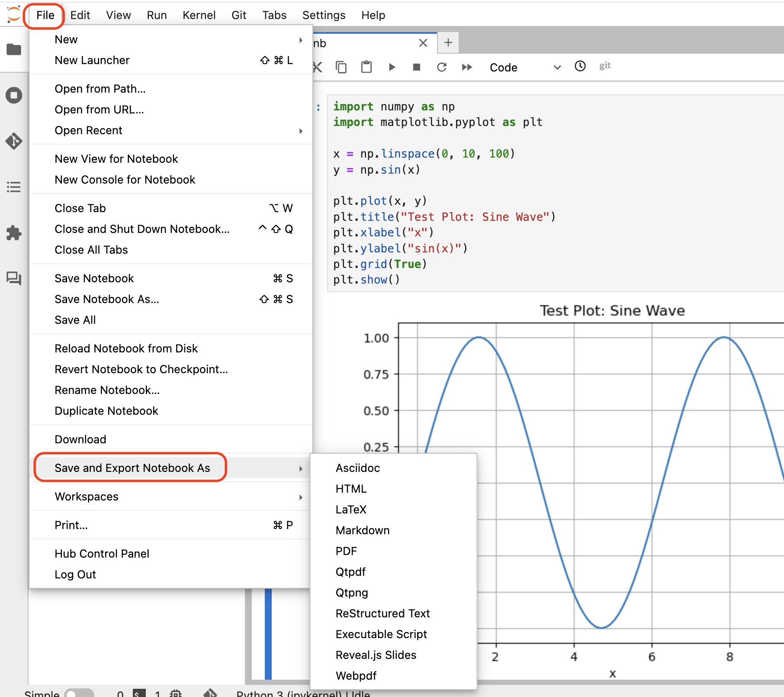The image size is (784, 697).
Task: Click the clock icon in notebook toolbar
Action: click(580, 66)
